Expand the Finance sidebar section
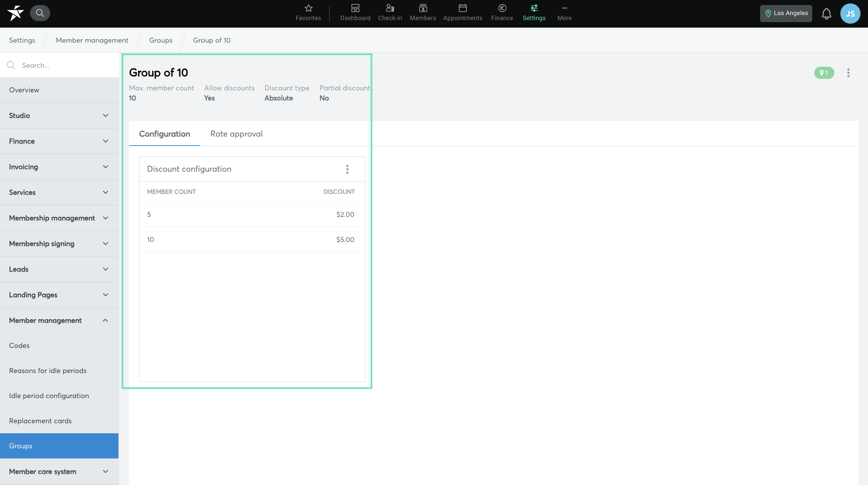The height and width of the screenshot is (485, 868). [59, 141]
